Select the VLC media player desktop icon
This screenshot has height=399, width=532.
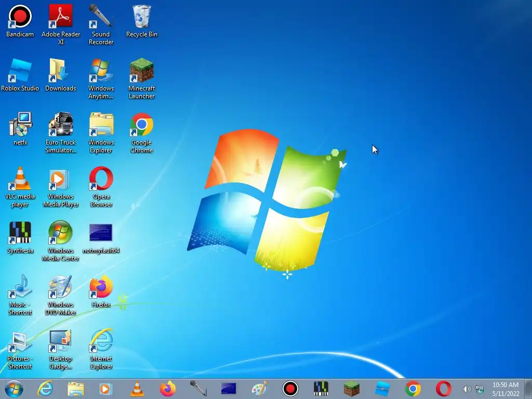(20, 187)
